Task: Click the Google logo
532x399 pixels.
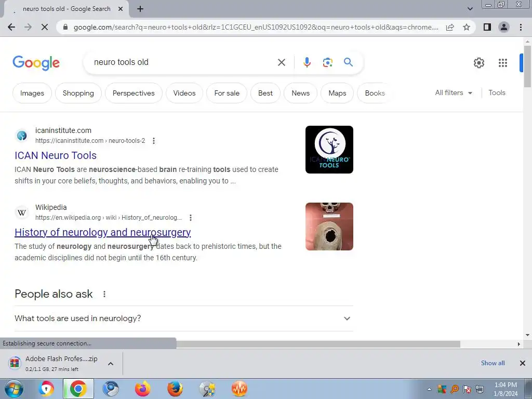Action: pyautogui.click(x=36, y=63)
